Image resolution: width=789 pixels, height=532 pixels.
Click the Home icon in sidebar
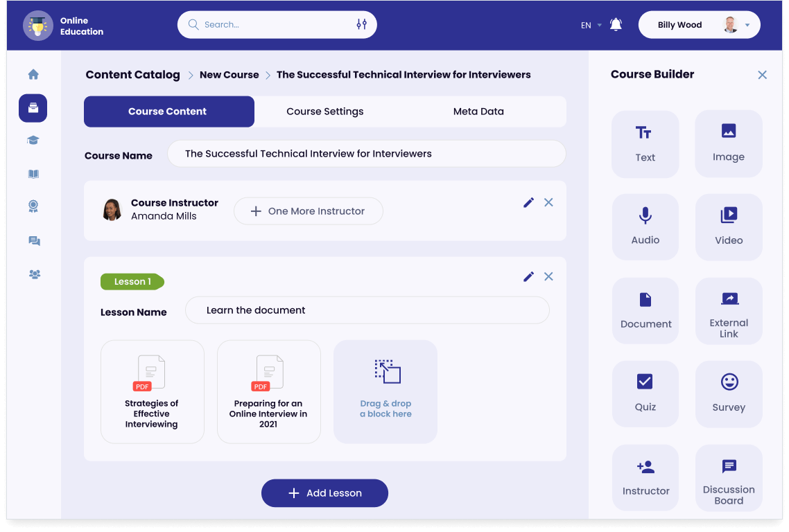[33, 75]
